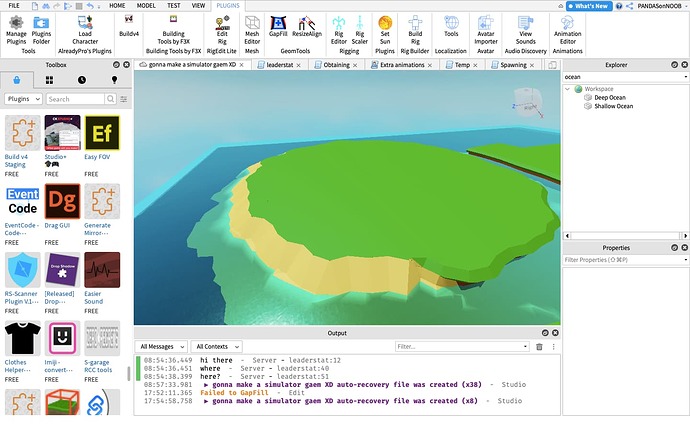This screenshot has width=690, height=431.
Task: Switch to the TEST ribbon tab
Action: 173,6
